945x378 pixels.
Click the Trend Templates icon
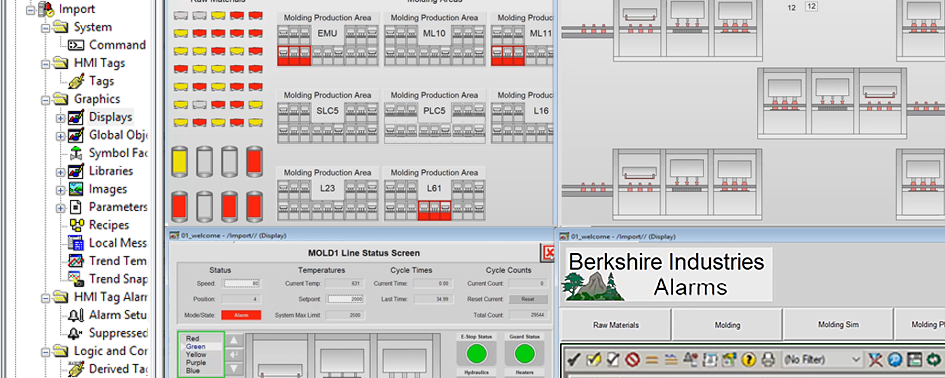(77, 261)
